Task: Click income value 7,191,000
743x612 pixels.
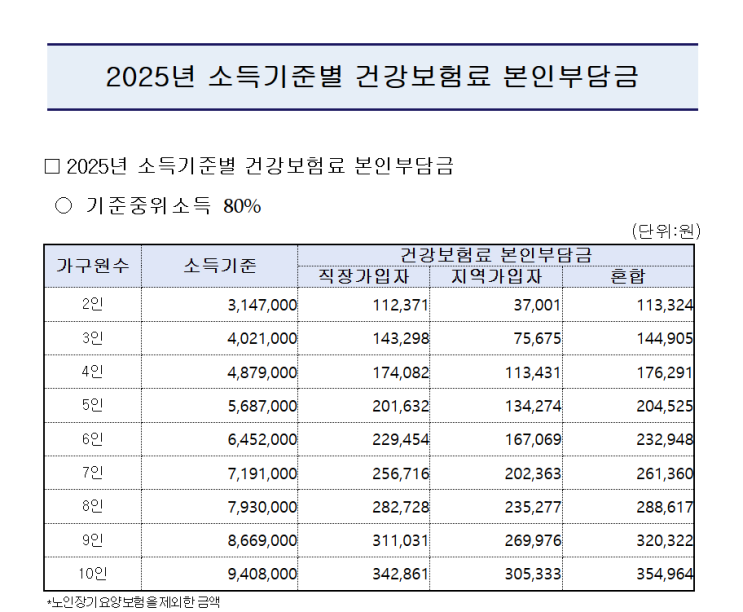Action: [263, 473]
